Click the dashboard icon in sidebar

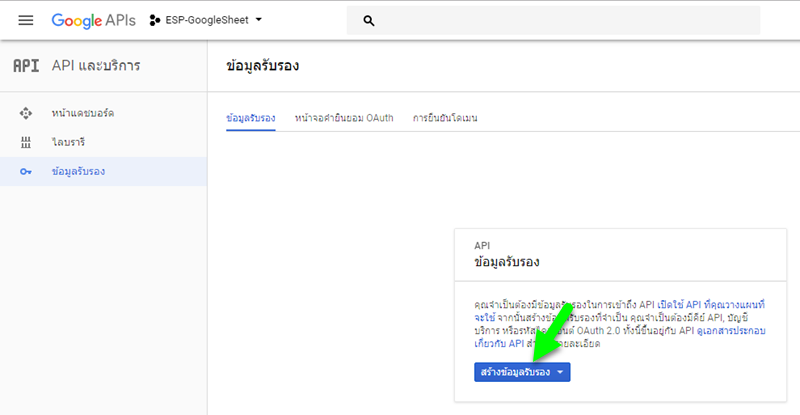click(x=26, y=113)
